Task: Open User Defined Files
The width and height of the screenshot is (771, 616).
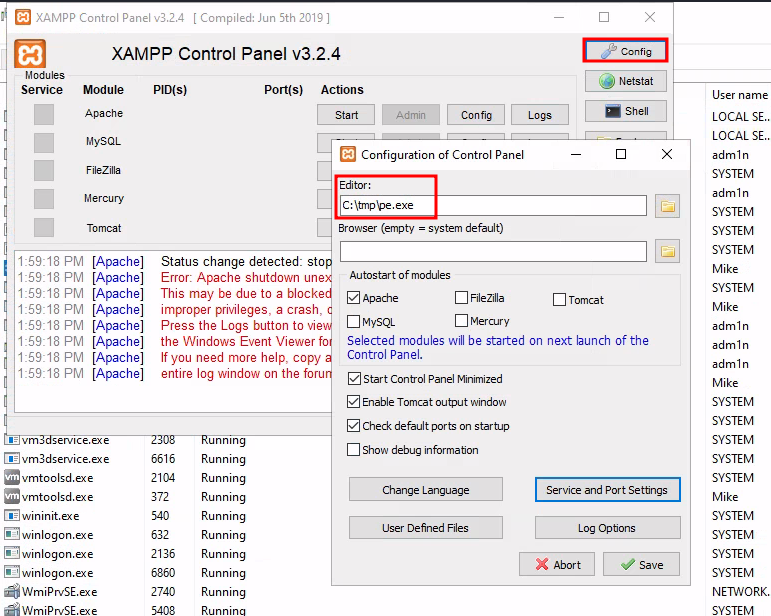Action: (x=426, y=528)
